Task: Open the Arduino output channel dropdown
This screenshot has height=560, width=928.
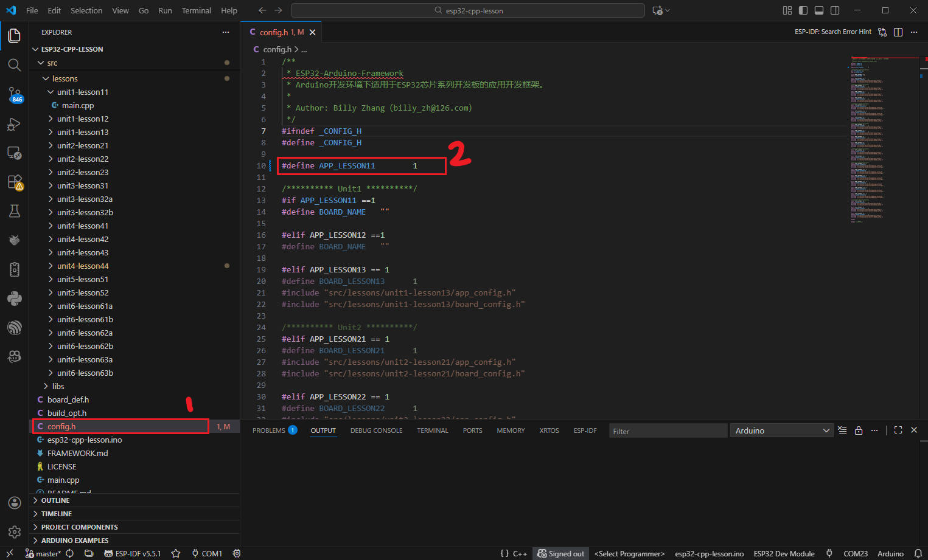Action: 781,430
